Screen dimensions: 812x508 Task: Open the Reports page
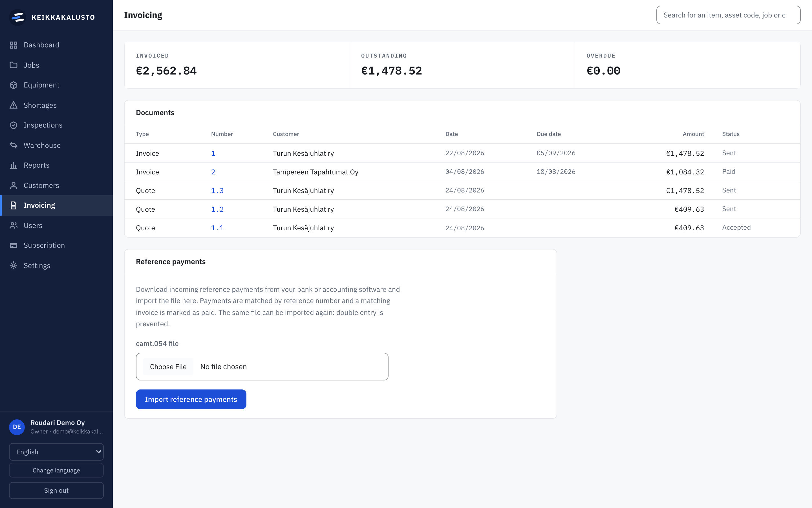pyautogui.click(x=56, y=165)
